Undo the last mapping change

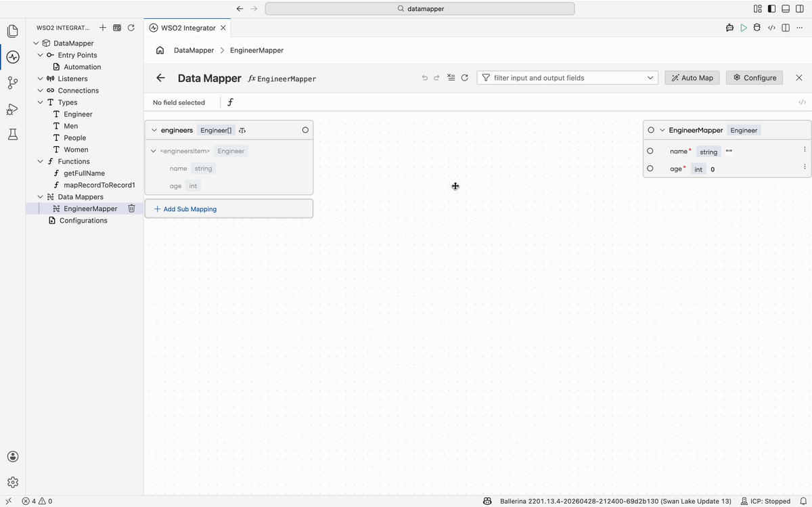pos(425,78)
